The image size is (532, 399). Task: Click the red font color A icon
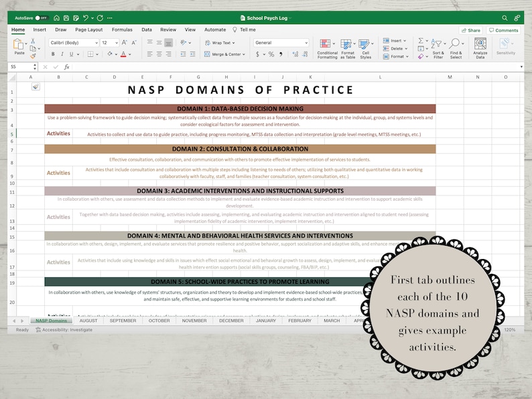pos(123,54)
